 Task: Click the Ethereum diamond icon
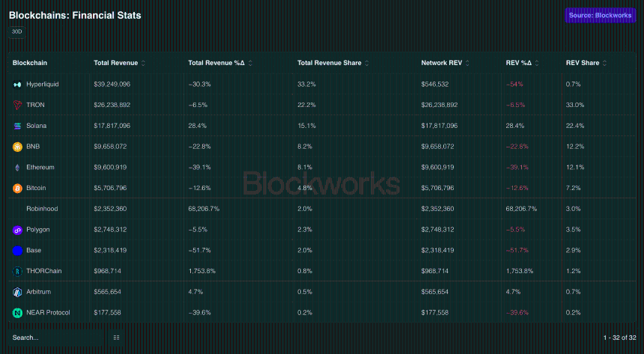tap(17, 168)
